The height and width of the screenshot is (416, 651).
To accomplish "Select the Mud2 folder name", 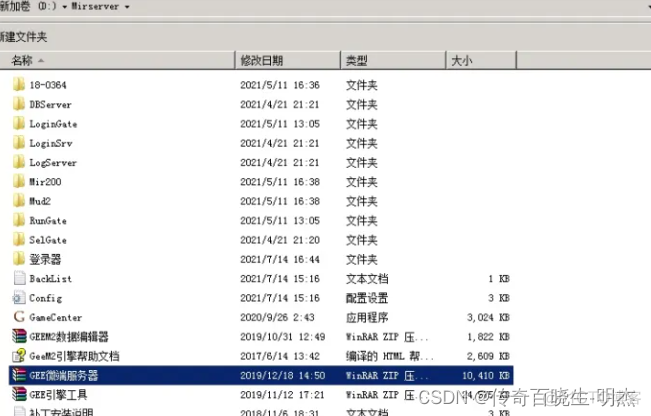I will point(40,201).
